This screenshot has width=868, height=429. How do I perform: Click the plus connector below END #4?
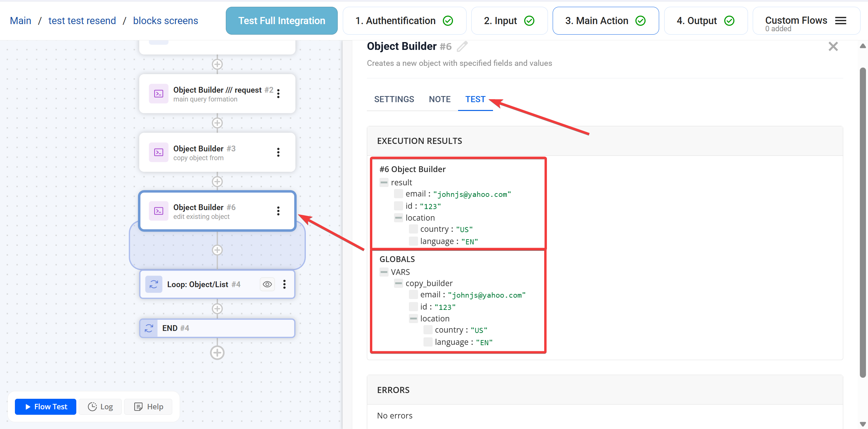[x=217, y=353]
